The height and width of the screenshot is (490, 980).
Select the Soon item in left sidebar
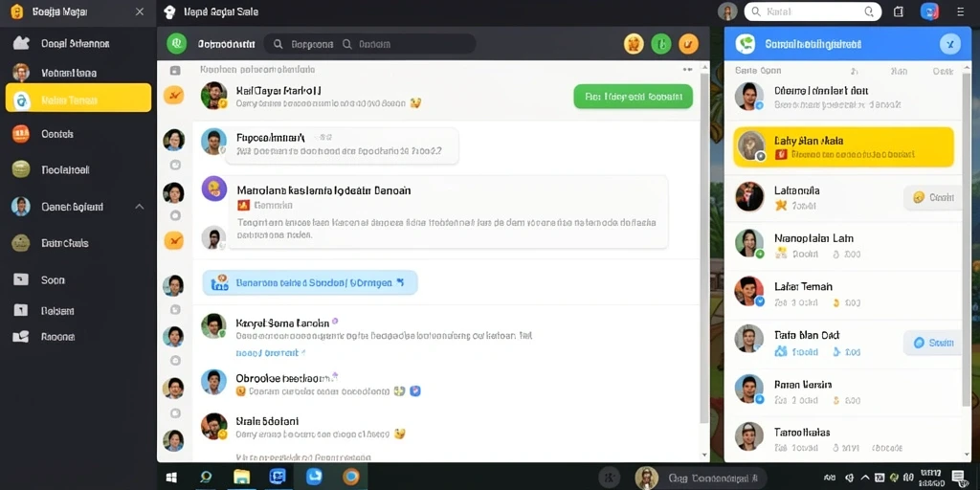click(53, 280)
